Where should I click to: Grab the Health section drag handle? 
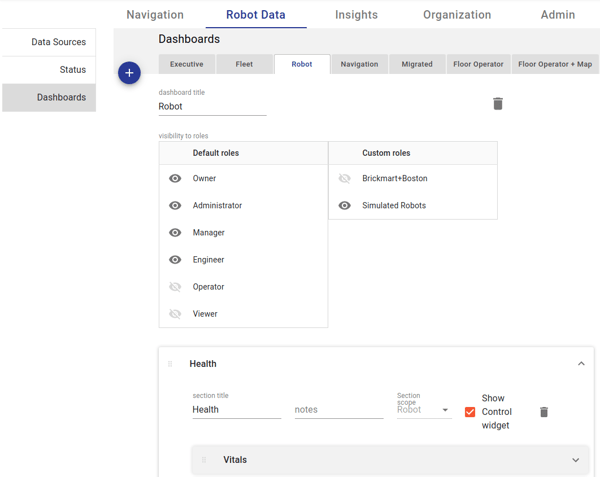[170, 364]
